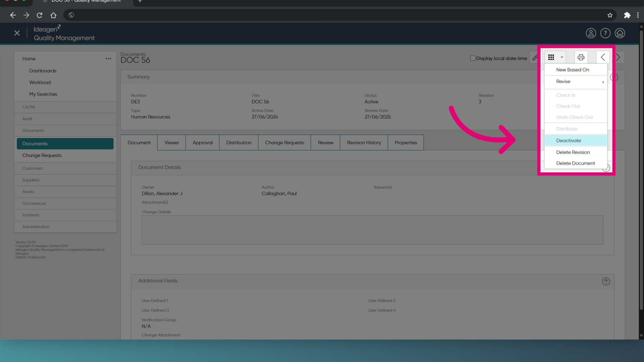Click the owner name Dillon, Alexander J

pos(162,194)
